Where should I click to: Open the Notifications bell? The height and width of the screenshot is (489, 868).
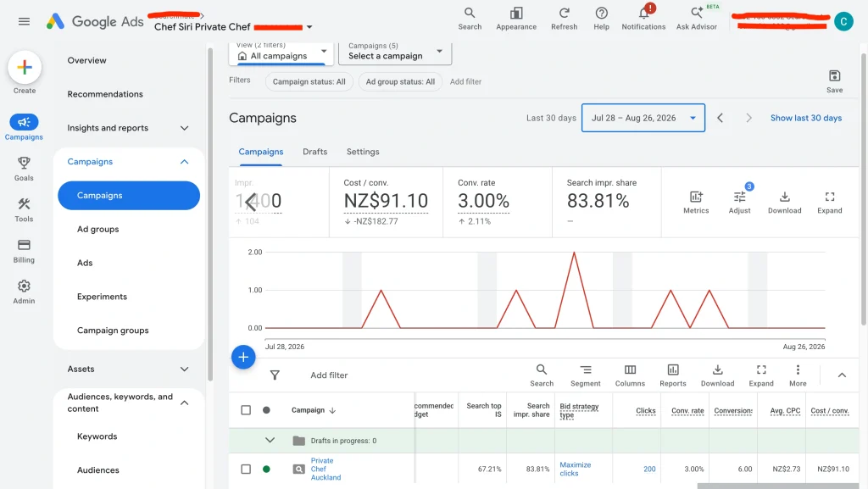643,19
